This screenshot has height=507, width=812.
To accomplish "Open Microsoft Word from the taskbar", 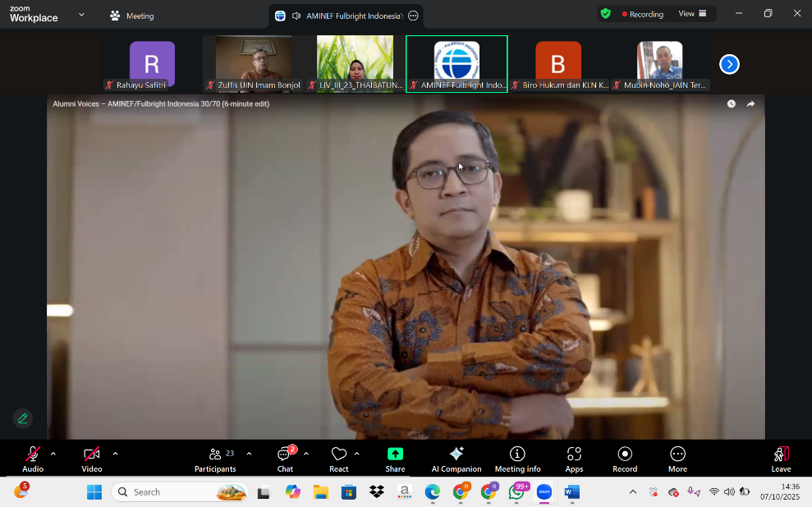I will (x=571, y=492).
